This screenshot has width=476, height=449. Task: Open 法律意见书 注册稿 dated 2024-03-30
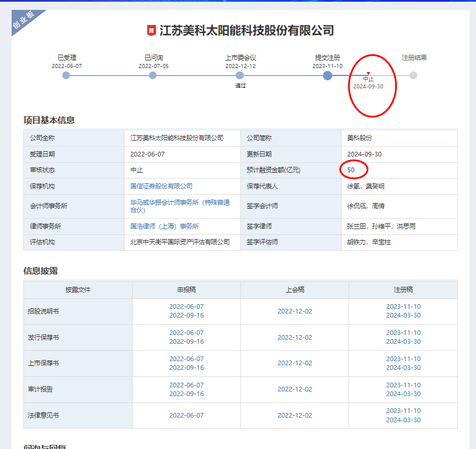[x=403, y=420]
